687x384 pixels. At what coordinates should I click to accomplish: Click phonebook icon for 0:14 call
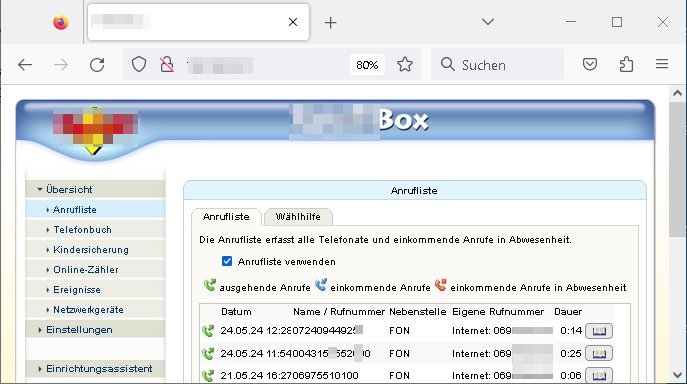click(599, 331)
